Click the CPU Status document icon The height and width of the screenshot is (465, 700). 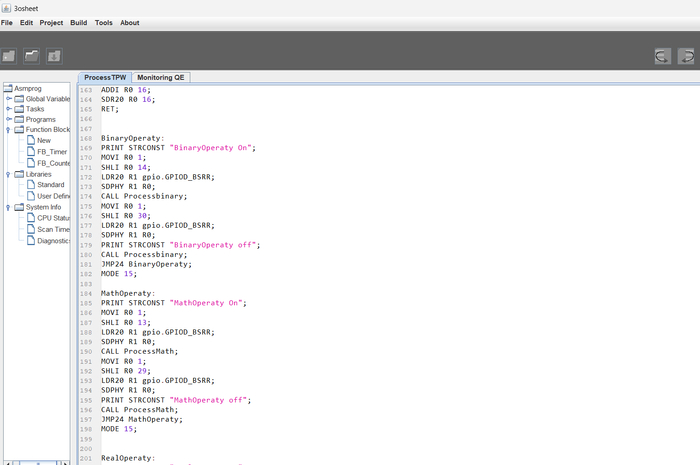pos(30,218)
